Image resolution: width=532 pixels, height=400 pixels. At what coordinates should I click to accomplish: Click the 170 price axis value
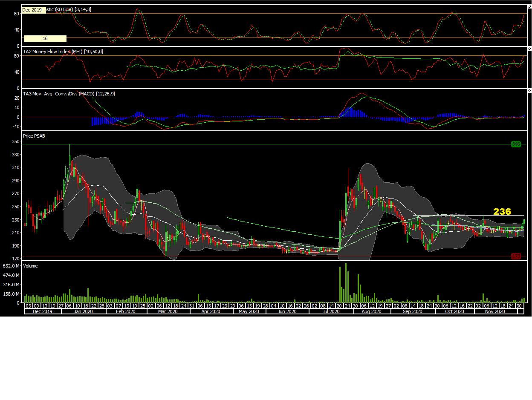click(15, 259)
